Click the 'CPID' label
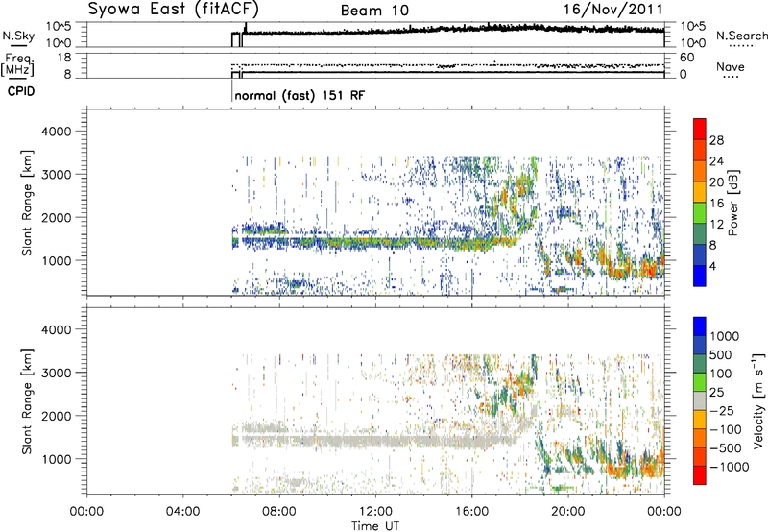This screenshot has height=532, width=768. pos(21,91)
